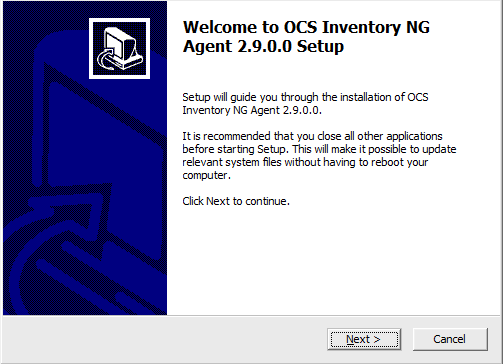Viewport: 503px width, 364px height.
Task: Click the word 'computer.' in the text
Action: pyautogui.click(x=206, y=175)
